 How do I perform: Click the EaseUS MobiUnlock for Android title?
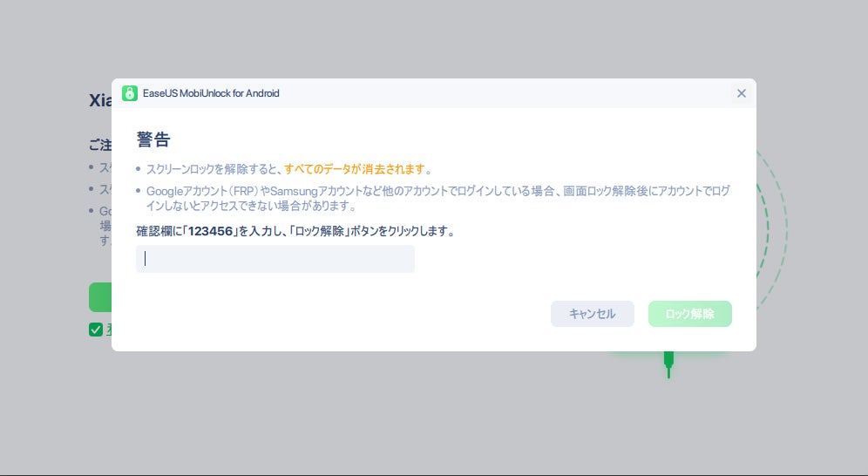[211, 93]
